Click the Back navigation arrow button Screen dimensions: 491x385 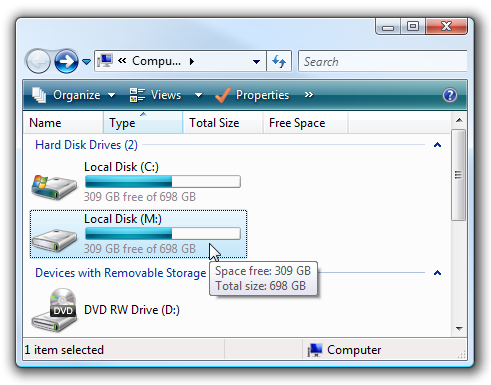[38, 61]
